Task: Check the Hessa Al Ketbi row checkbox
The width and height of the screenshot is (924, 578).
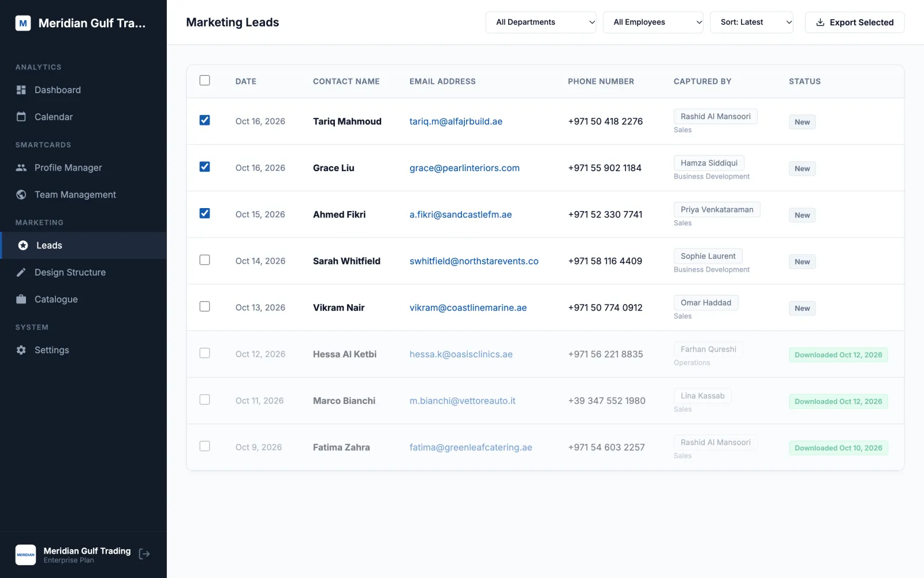Action: click(204, 353)
